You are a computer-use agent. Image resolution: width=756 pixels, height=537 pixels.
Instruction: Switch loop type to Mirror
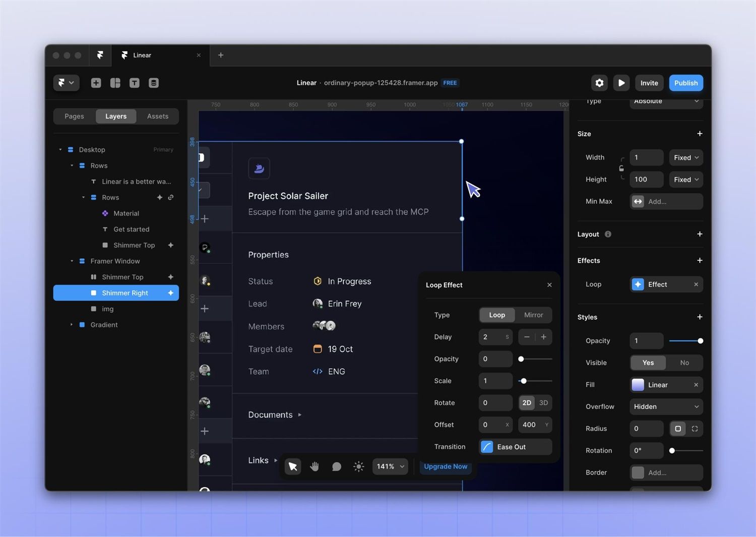(x=533, y=315)
